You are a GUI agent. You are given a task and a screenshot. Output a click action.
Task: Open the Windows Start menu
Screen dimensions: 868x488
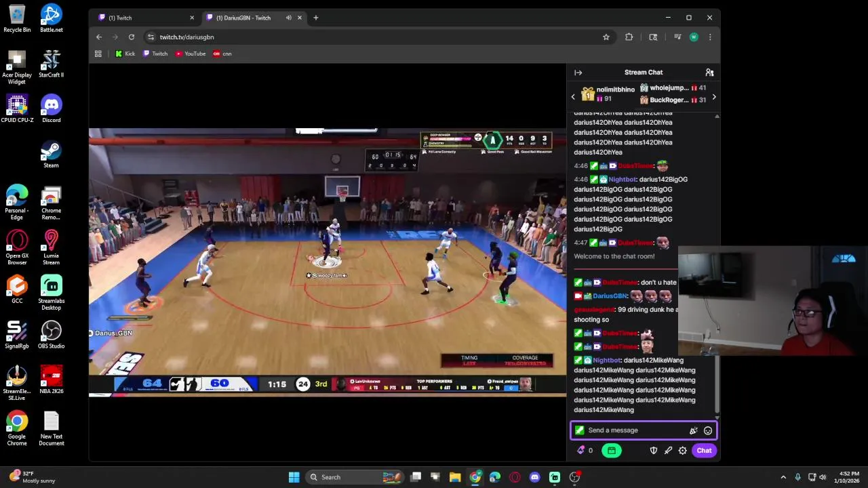(x=294, y=477)
